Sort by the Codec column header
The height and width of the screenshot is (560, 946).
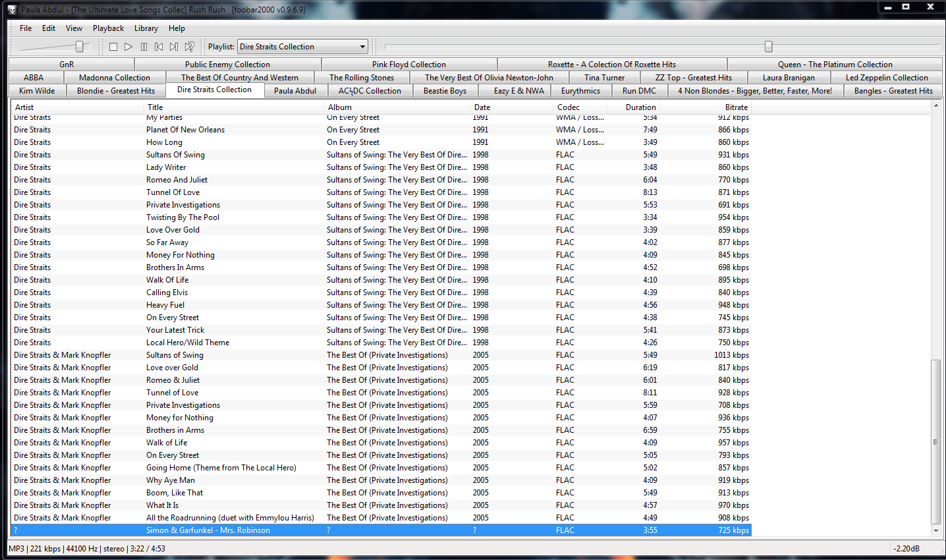[580, 107]
